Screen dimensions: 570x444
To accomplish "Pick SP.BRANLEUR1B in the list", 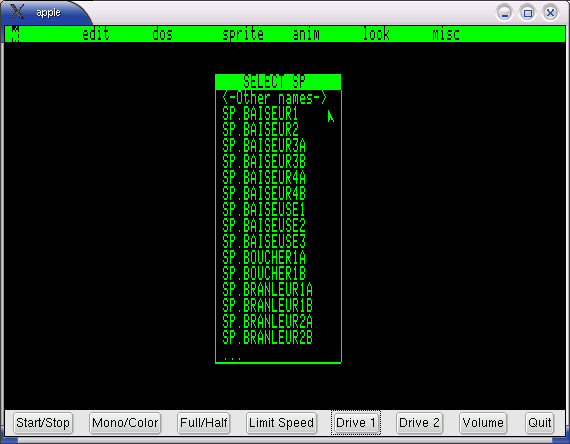I will point(267,306).
